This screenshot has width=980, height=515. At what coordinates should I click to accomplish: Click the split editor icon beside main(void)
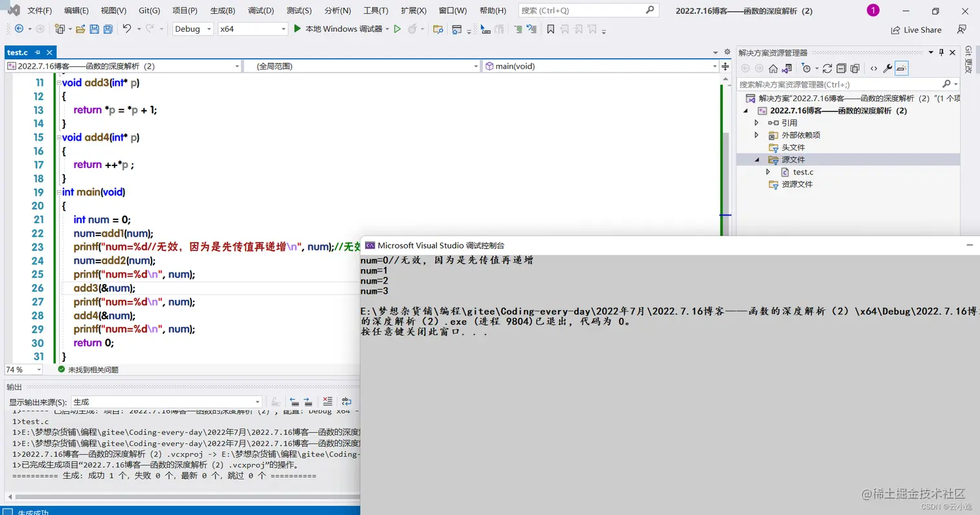point(725,66)
